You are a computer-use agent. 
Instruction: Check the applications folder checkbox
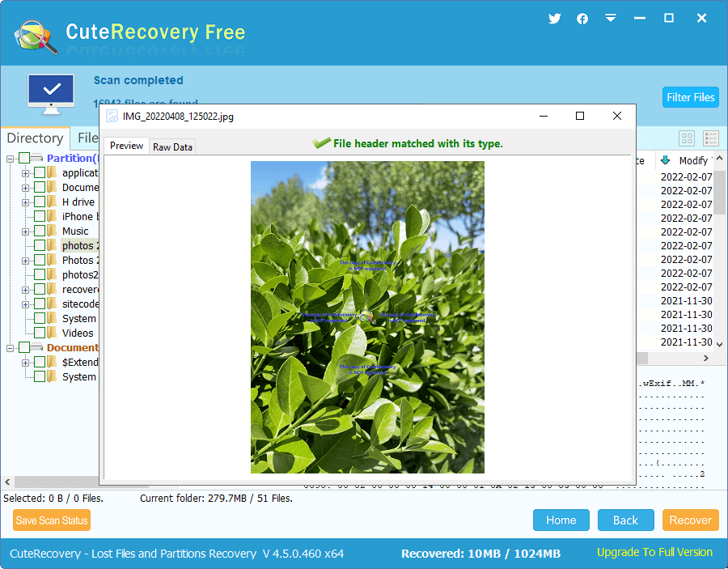[x=40, y=172]
